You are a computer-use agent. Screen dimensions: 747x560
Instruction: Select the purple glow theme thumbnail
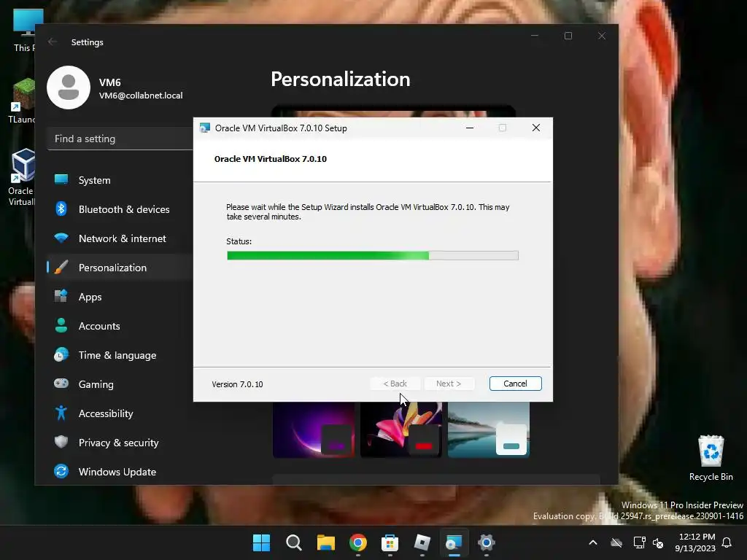coord(314,429)
